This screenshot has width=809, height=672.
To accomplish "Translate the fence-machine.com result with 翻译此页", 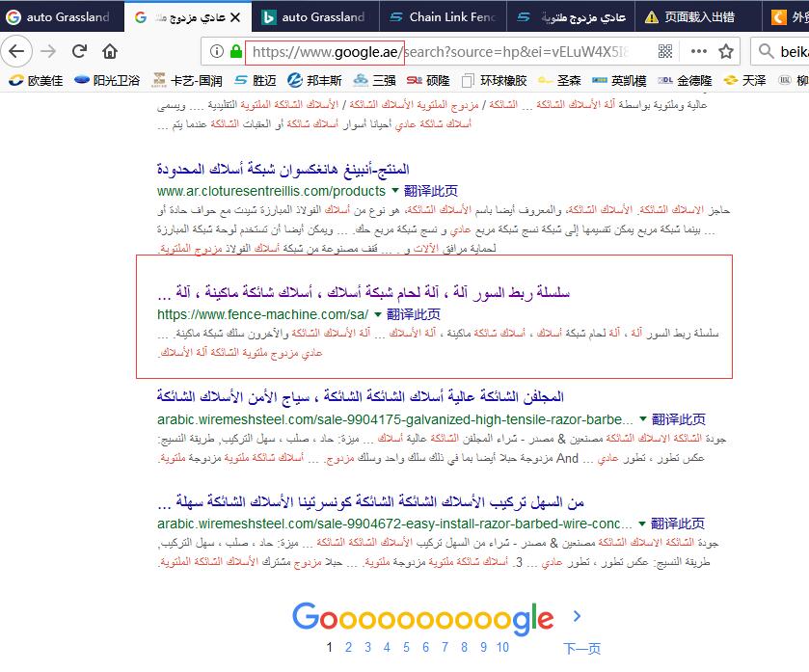I will click(x=414, y=314).
